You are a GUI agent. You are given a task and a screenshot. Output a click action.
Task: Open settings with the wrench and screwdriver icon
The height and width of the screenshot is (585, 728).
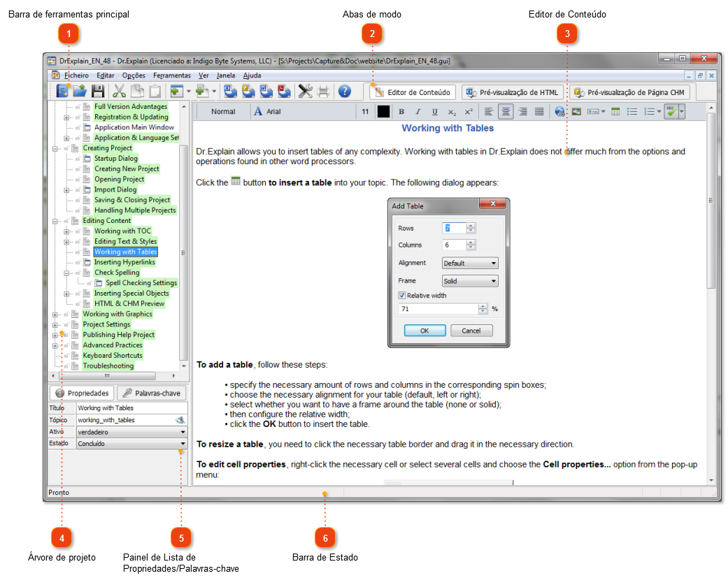(x=305, y=92)
